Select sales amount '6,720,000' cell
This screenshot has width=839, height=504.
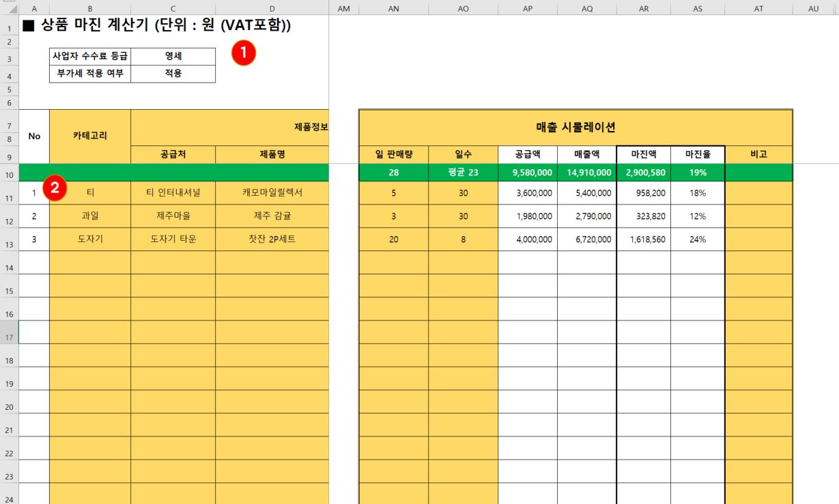(x=587, y=239)
